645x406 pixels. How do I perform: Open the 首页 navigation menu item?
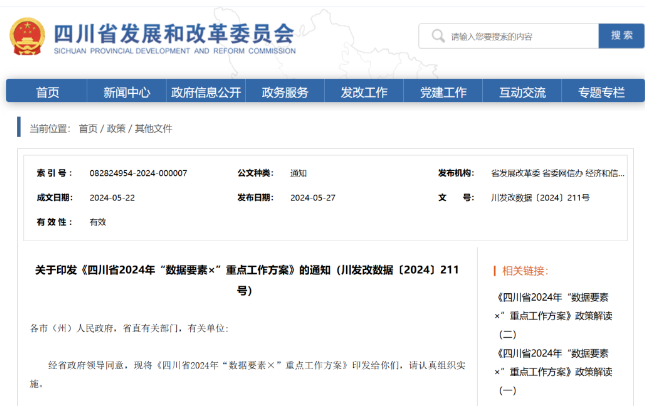click(47, 92)
